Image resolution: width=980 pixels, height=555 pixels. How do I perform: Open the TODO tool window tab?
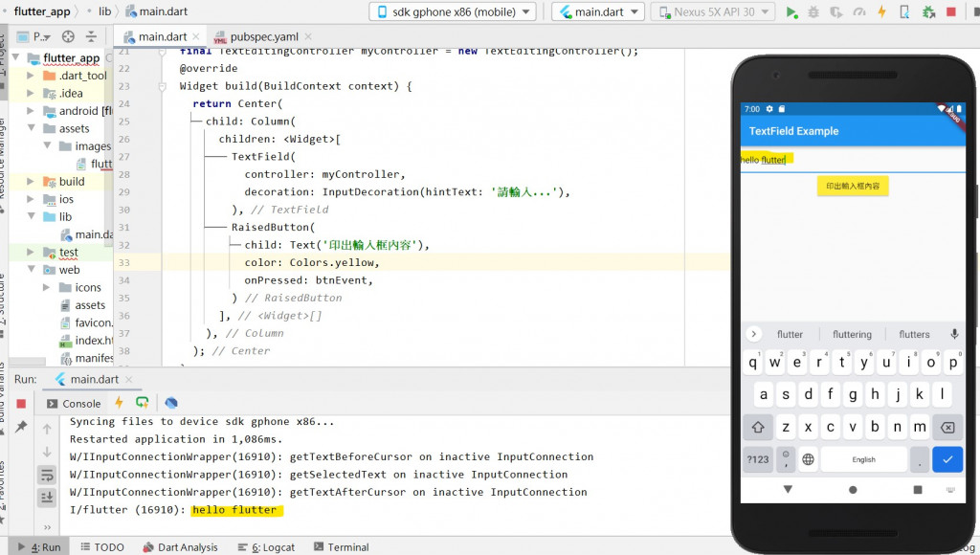[102, 547]
